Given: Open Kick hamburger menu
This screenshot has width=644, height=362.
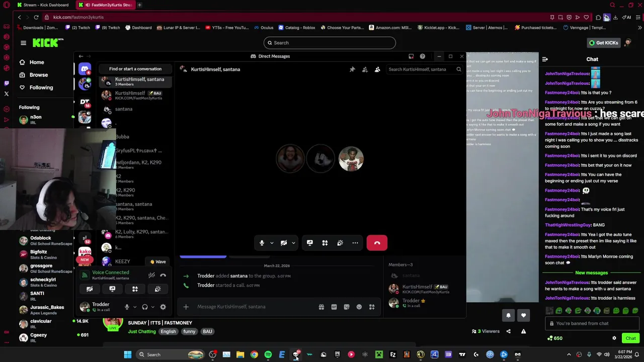Looking at the screenshot, I should 23,43.
